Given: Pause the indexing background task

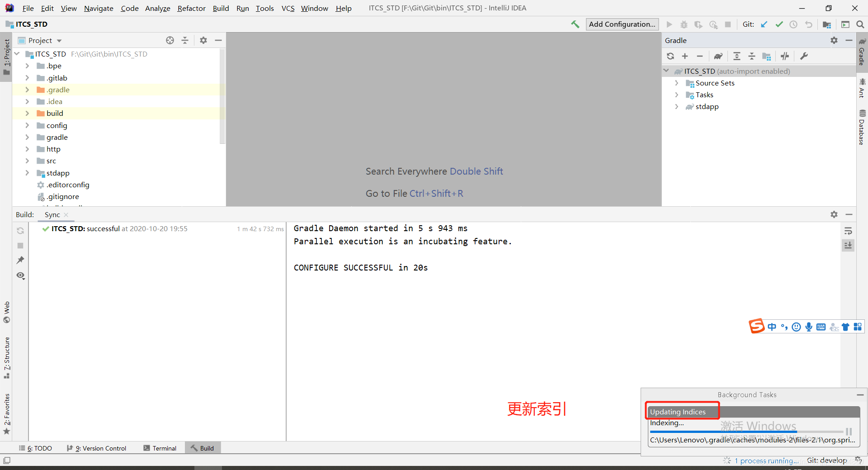Looking at the screenshot, I should pyautogui.click(x=849, y=432).
